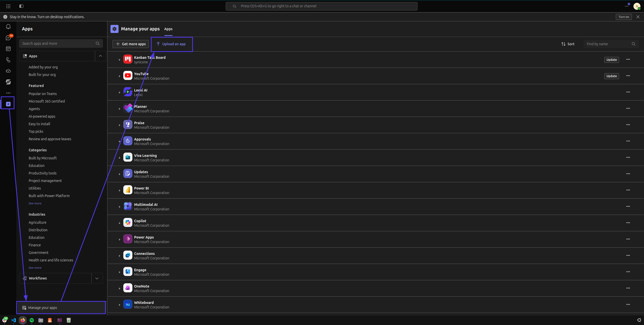644x325 pixels.
Task: Expand the YouTube row details
Action: (x=120, y=76)
